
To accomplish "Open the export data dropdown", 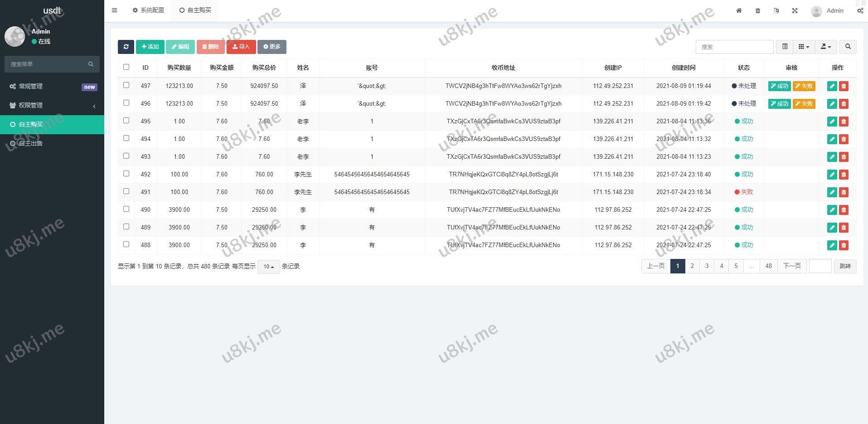I will (826, 47).
